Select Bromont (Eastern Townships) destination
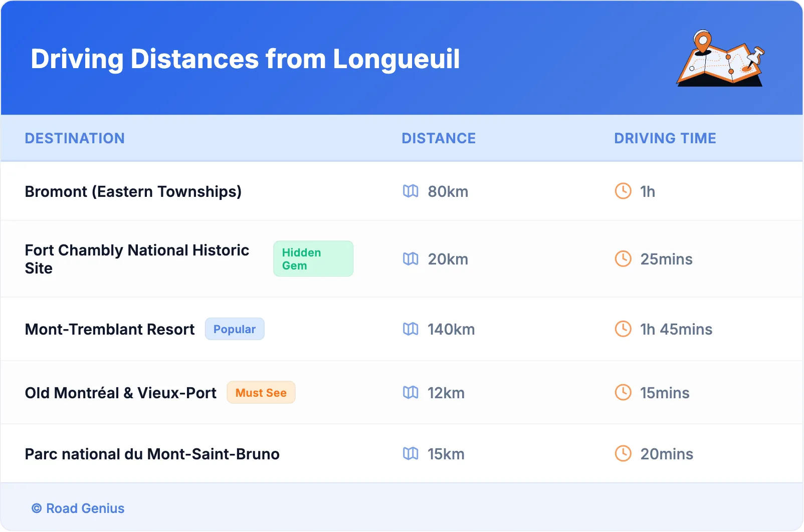 click(133, 191)
